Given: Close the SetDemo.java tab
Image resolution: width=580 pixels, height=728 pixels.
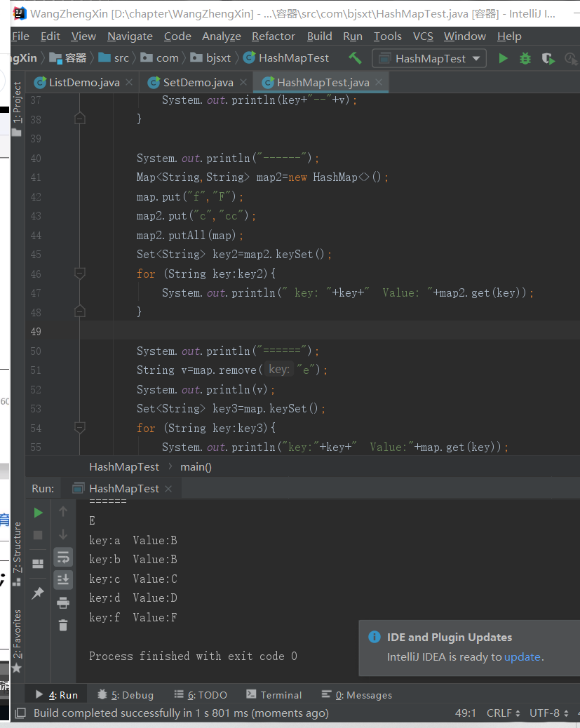Looking at the screenshot, I should (x=243, y=82).
